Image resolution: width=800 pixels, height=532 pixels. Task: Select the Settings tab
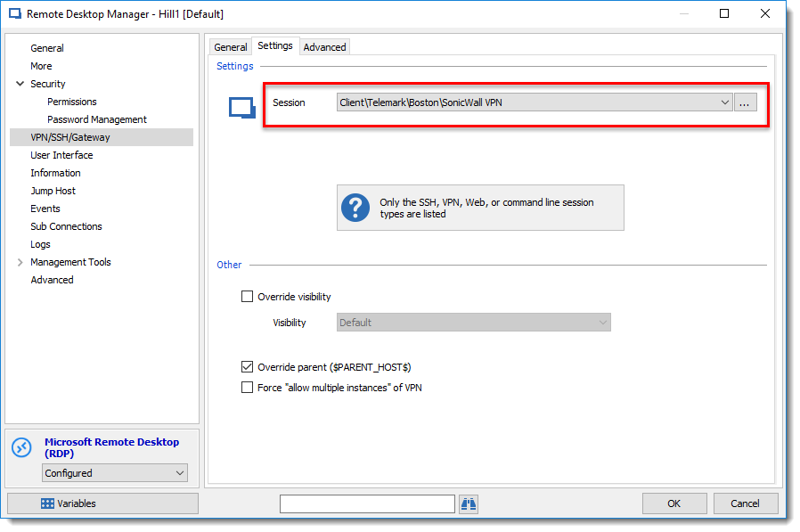275,46
